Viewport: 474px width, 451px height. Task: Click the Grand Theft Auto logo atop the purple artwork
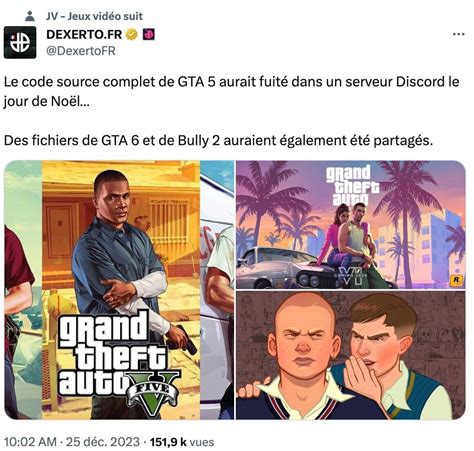point(352,186)
